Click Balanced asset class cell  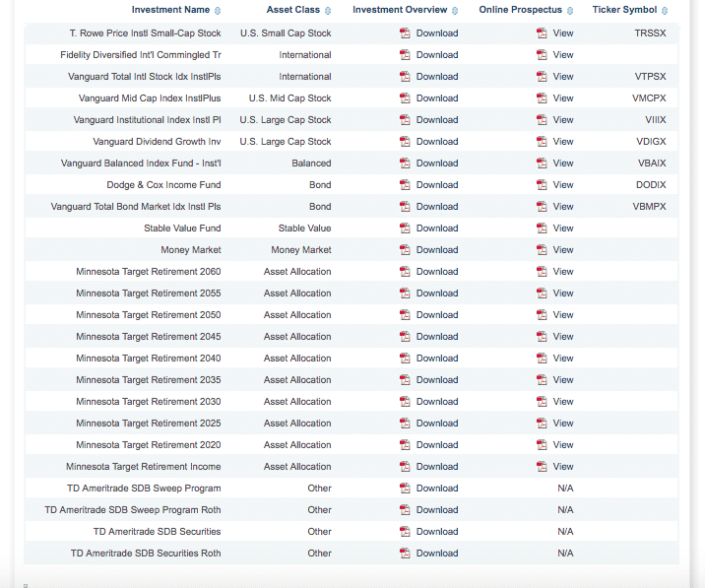pos(311,163)
